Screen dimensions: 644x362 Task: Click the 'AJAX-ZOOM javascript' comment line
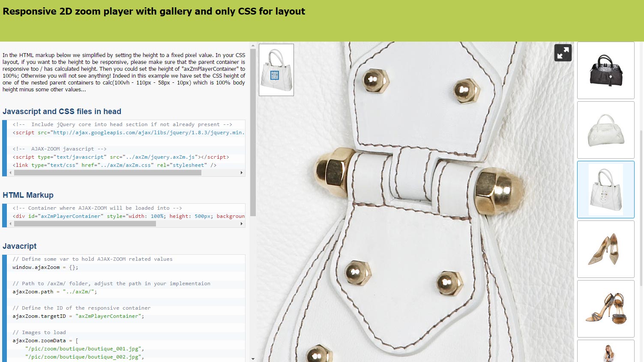[x=60, y=149]
